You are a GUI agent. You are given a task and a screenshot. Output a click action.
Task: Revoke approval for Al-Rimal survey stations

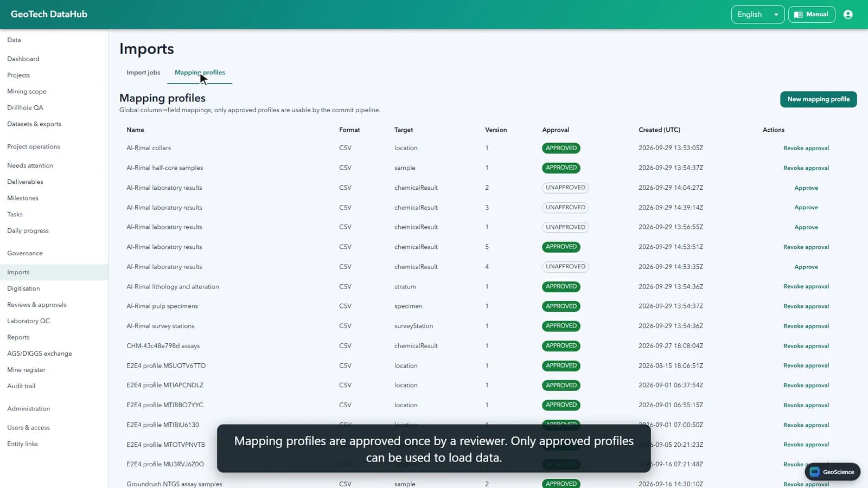coord(806,326)
